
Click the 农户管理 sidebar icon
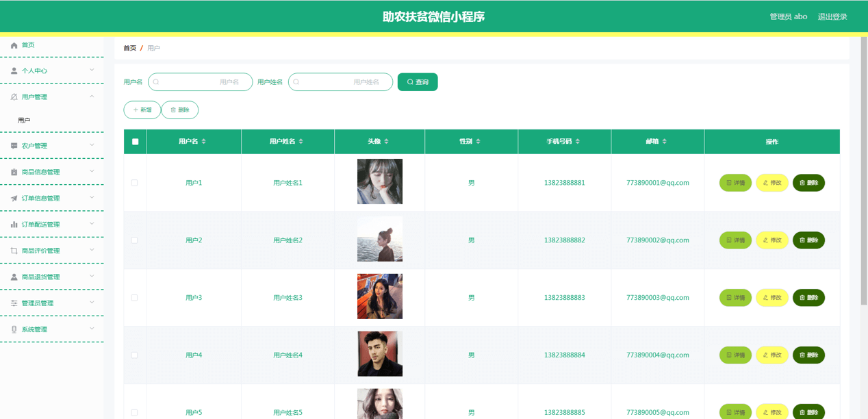coord(14,146)
